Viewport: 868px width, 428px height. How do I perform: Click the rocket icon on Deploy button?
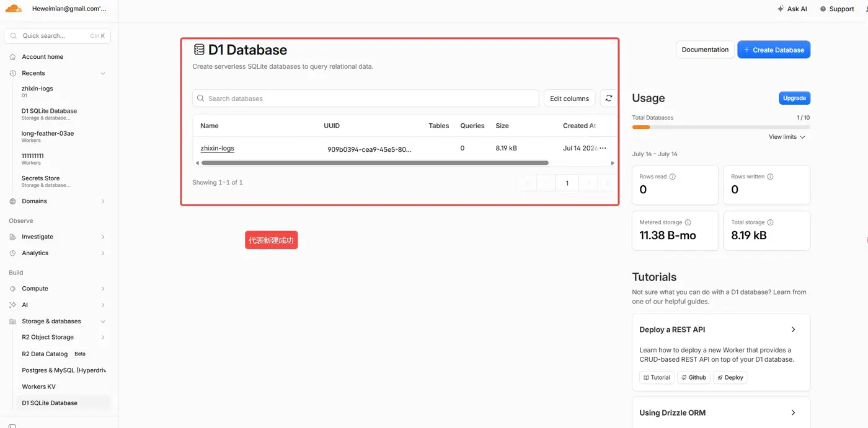pyautogui.click(x=720, y=377)
